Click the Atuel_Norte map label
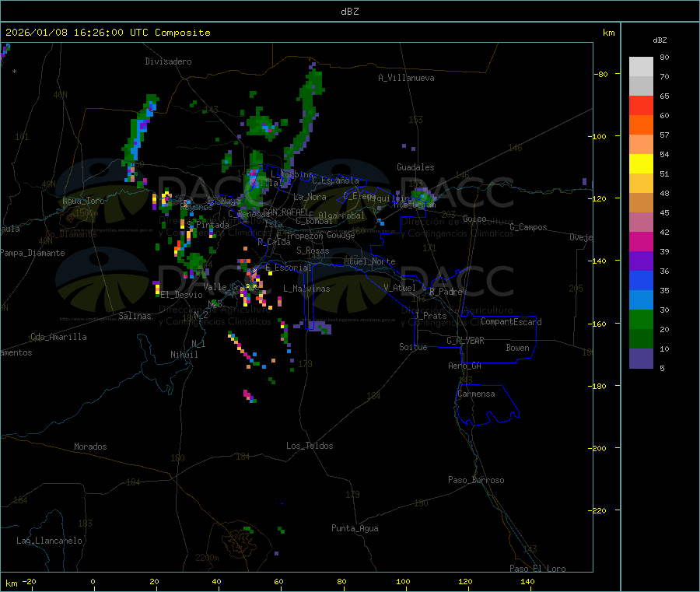The height and width of the screenshot is (592, 700). click(369, 261)
